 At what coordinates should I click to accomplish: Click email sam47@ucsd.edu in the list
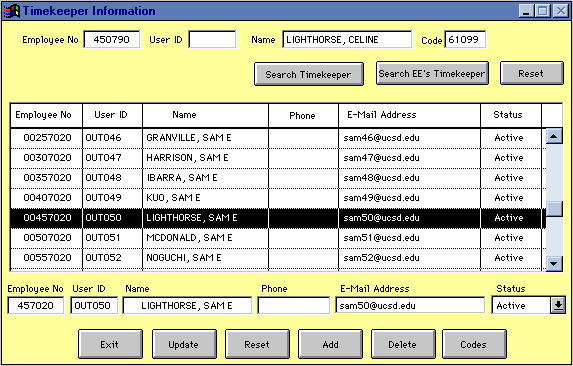coord(381,158)
